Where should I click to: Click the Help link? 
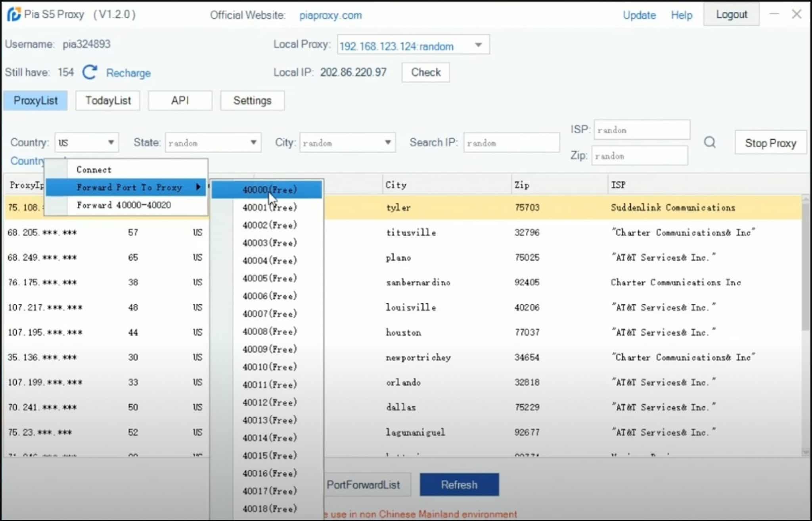(682, 15)
